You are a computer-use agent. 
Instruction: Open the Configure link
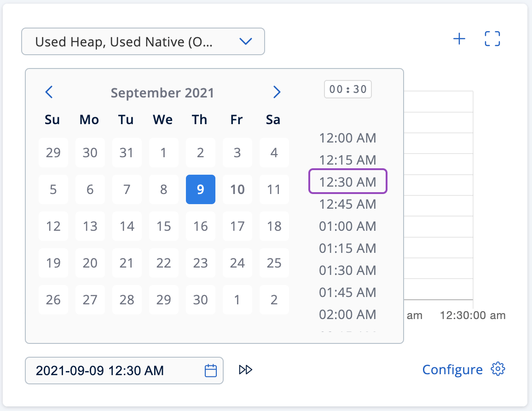[452, 370]
